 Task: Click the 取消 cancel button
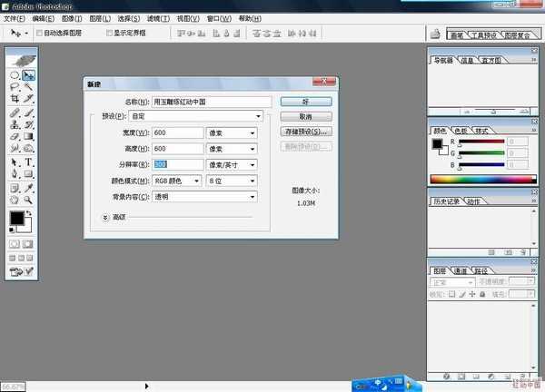[305, 116]
